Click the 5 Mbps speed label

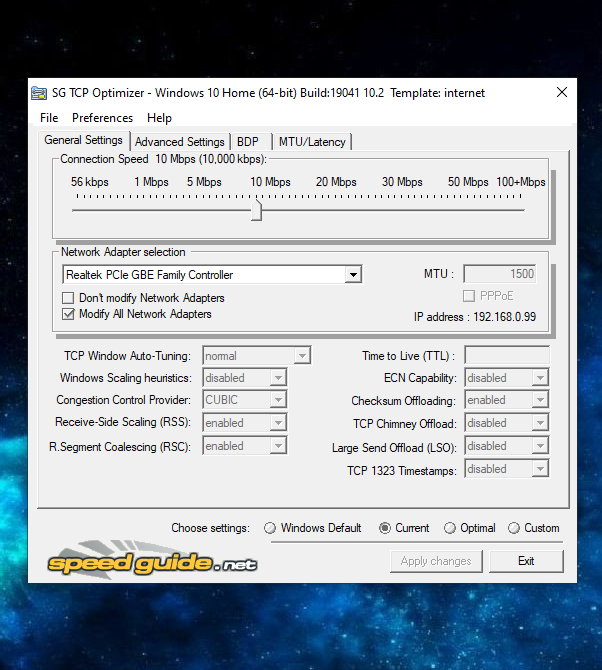[x=204, y=182]
